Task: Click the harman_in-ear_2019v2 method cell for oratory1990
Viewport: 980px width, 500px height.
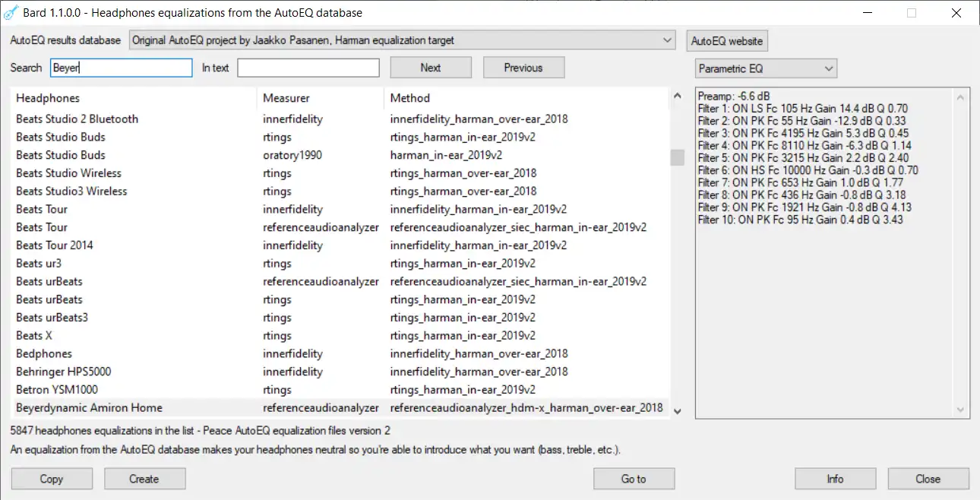Action: (446, 155)
